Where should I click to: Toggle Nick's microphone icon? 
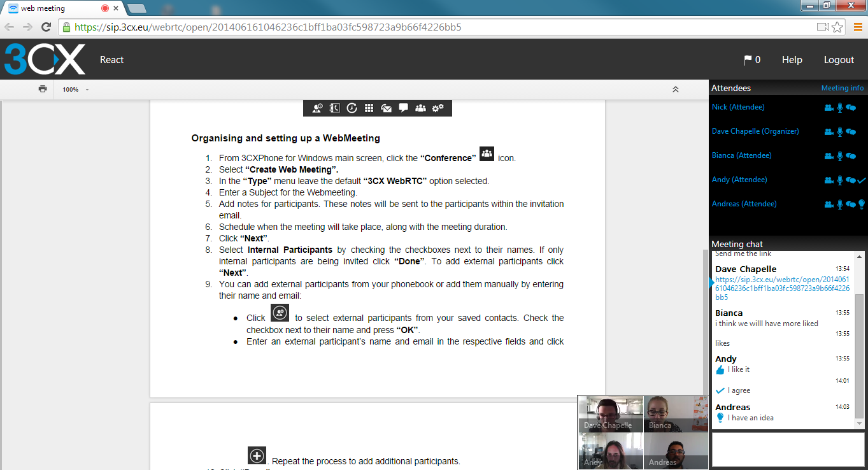840,108
